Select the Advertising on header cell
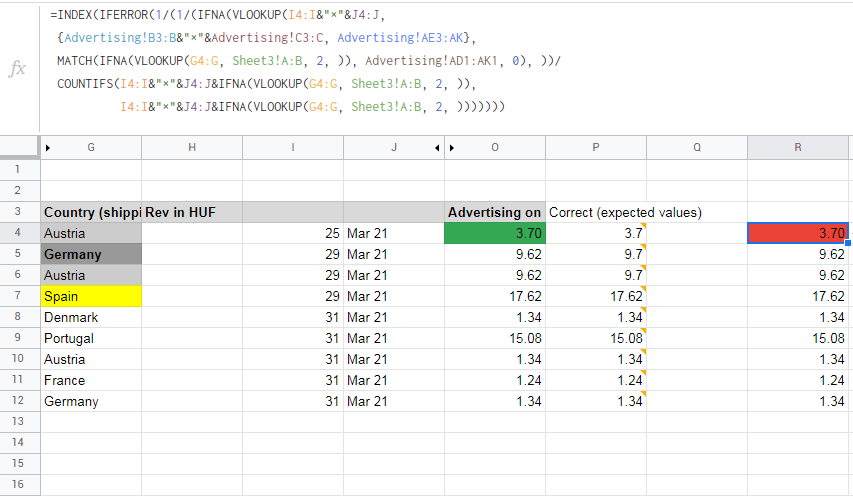The image size is (853, 496). click(x=495, y=212)
